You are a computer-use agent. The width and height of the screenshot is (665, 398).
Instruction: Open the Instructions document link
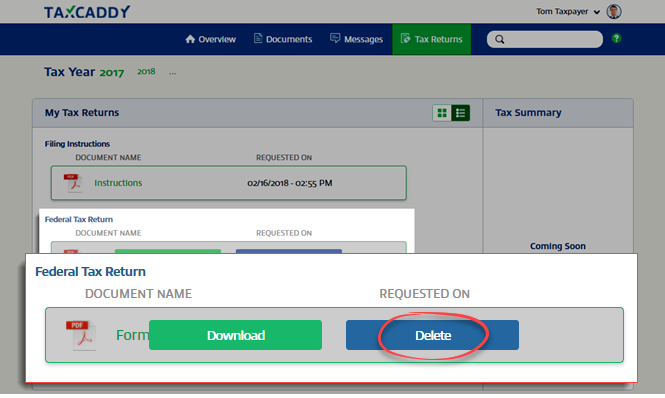[118, 183]
